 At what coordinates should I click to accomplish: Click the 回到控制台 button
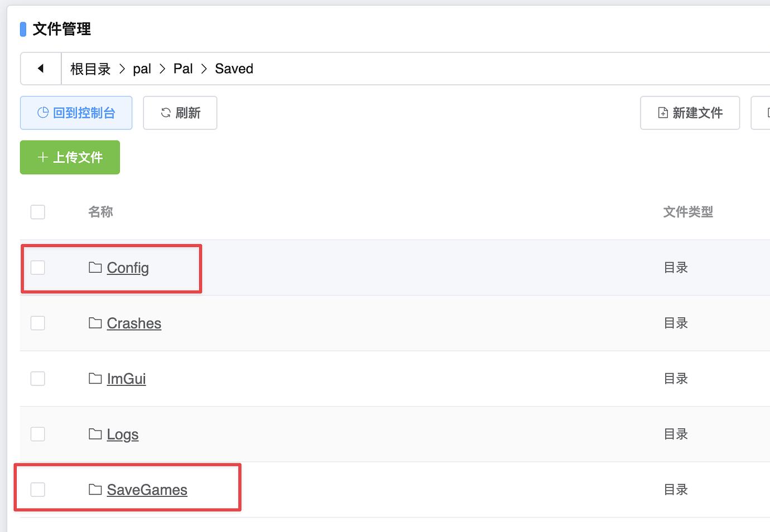click(x=76, y=113)
